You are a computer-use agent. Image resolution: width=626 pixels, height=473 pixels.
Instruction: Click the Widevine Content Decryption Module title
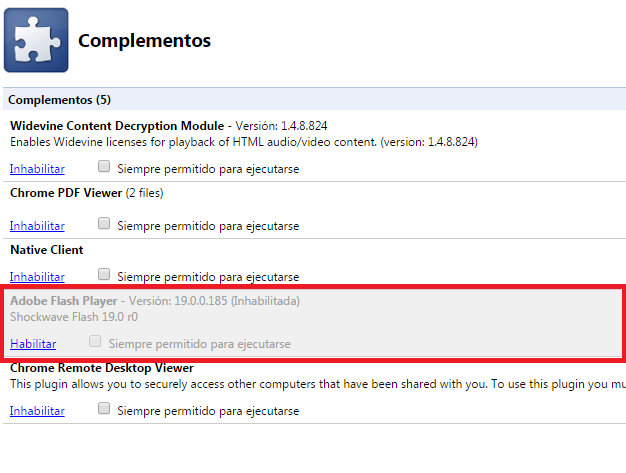click(x=119, y=126)
